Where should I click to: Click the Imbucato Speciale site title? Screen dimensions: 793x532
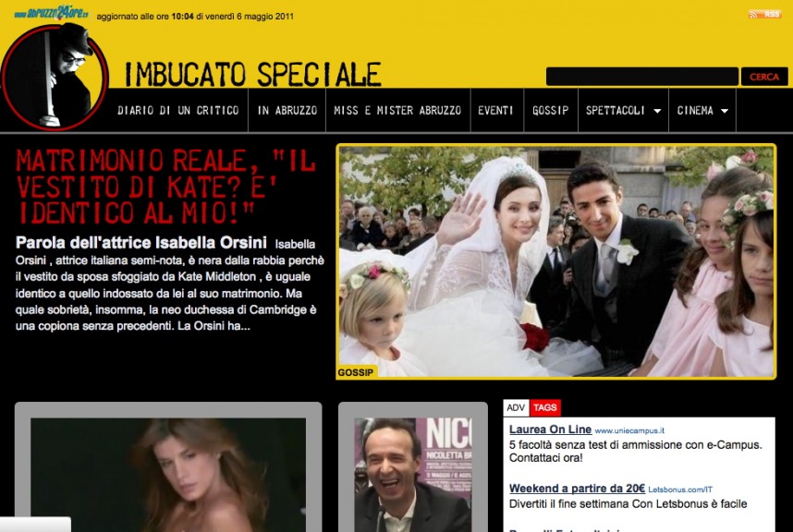pyautogui.click(x=252, y=74)
